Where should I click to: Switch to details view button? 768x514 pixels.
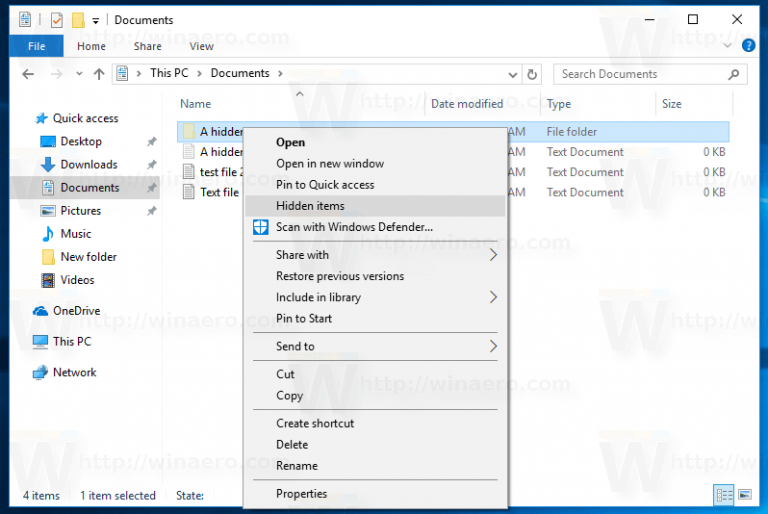(723, 495)
